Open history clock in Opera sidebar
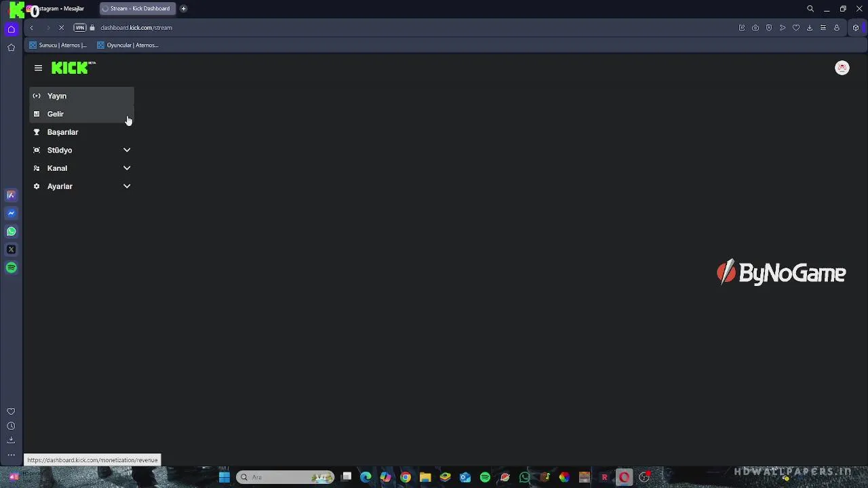Viewport: 868px width, 488px height. coord(11,426)
